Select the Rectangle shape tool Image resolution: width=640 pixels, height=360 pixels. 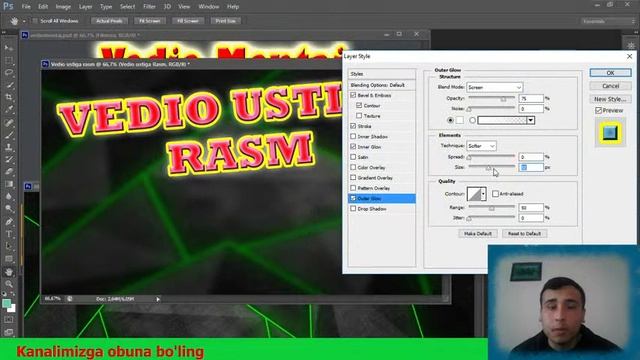(9, 259)
